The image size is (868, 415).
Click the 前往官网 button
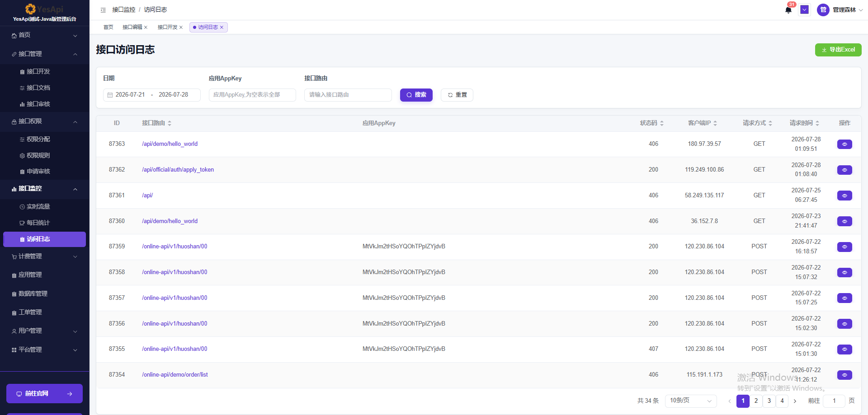point(44,394)
